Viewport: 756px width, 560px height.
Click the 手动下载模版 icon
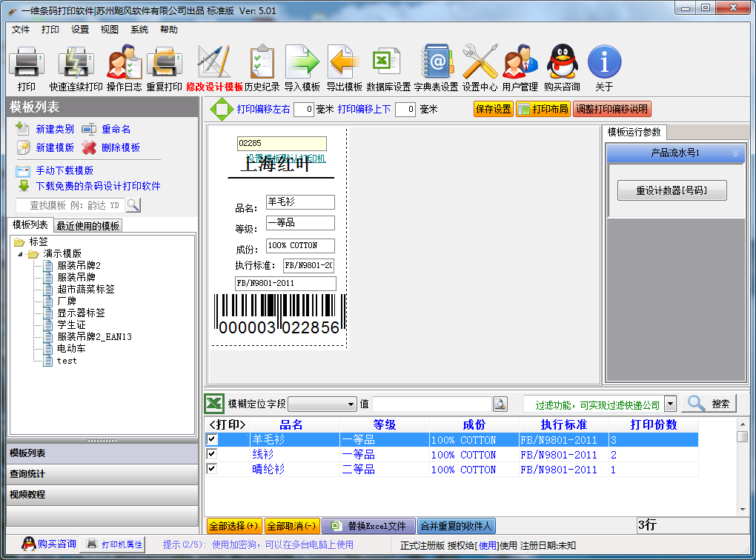coord(23,170)
